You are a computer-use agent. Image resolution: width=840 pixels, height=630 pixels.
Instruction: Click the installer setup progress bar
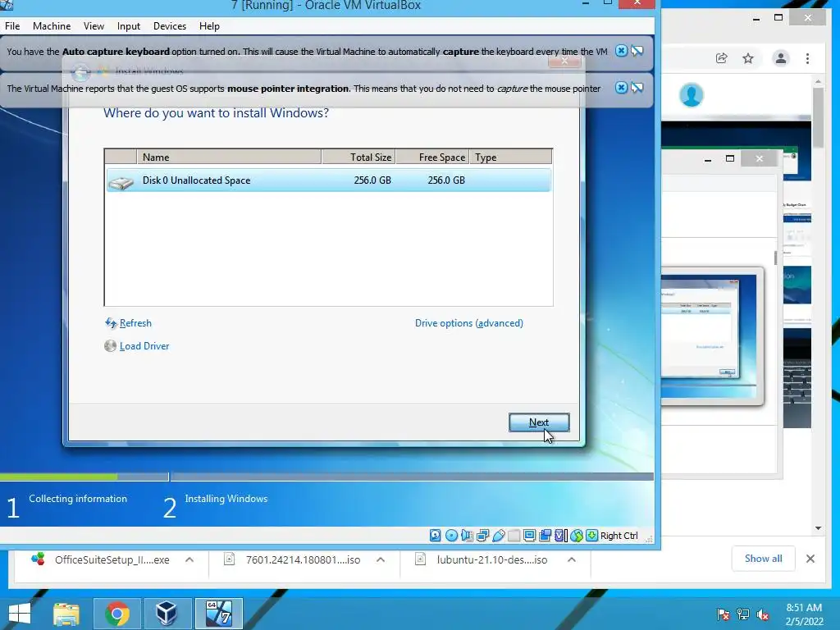point(326,477)
